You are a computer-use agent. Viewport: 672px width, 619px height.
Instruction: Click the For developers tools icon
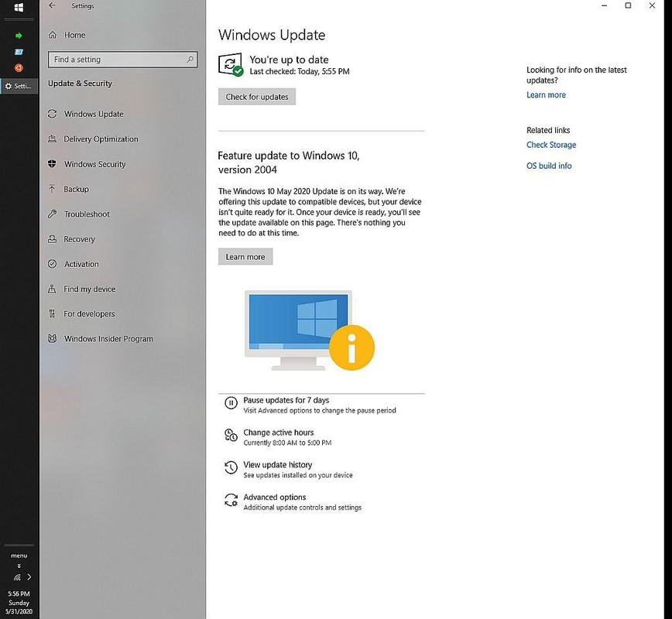point(52,313)
